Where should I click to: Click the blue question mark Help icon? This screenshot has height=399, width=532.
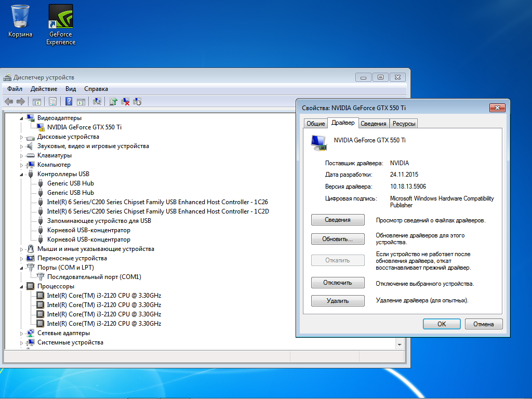tap(69, 101)
